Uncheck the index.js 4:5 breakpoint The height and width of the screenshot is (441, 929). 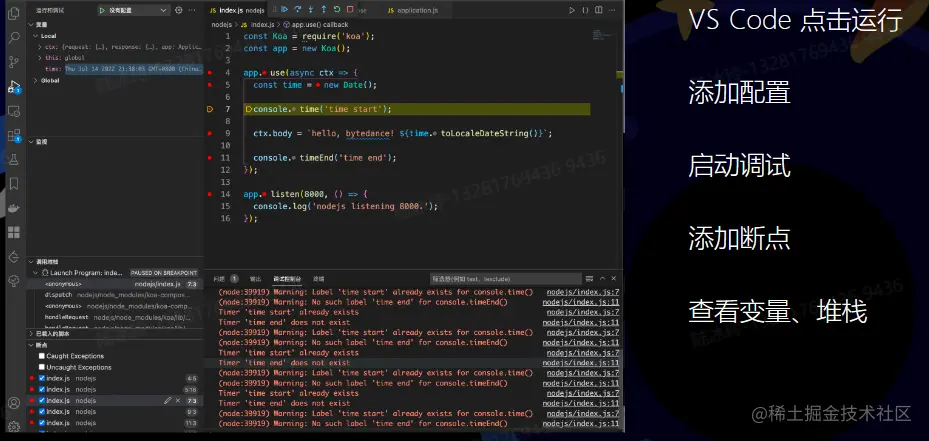41,378
